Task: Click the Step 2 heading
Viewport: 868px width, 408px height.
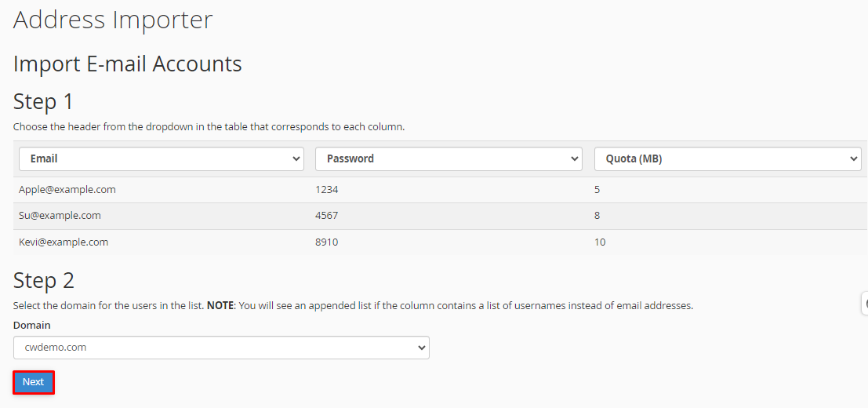Action: click(x=43, y=281)
